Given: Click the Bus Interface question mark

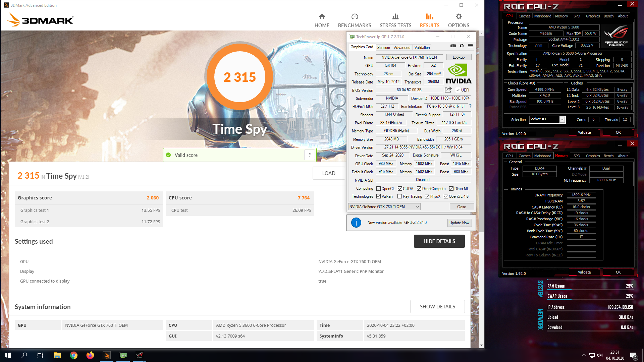Looking at the screenshot, I should coord(470,106).
